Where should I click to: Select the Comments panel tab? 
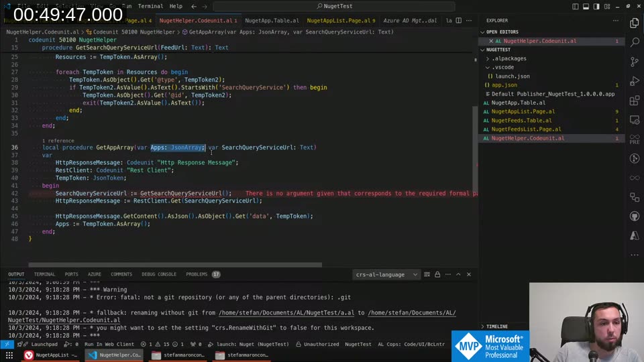click(x=121, y=275)
